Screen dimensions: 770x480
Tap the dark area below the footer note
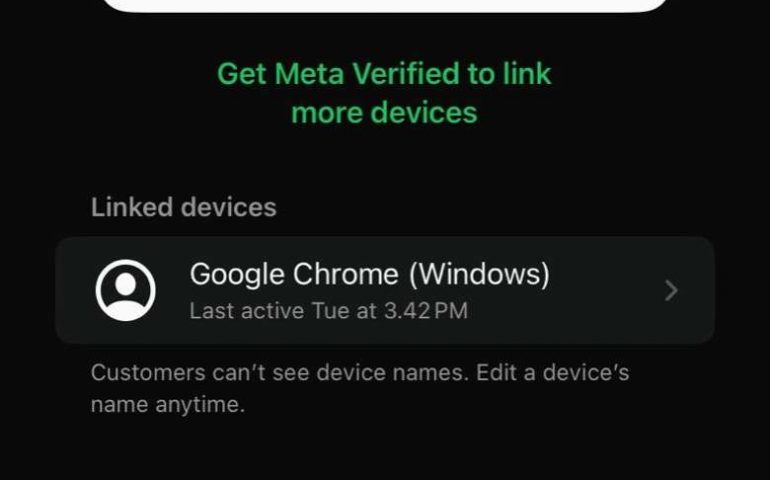[385, 450]
